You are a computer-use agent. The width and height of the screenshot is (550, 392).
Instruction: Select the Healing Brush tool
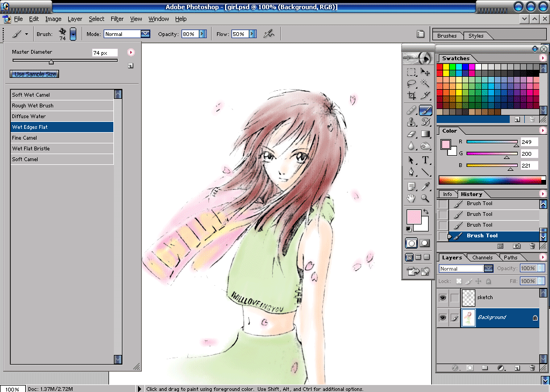(411, 111)
